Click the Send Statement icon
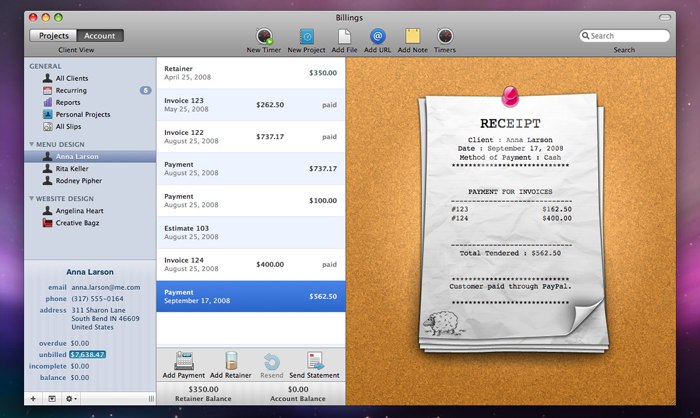Screen dimensions: 700x418 point(315,361)
